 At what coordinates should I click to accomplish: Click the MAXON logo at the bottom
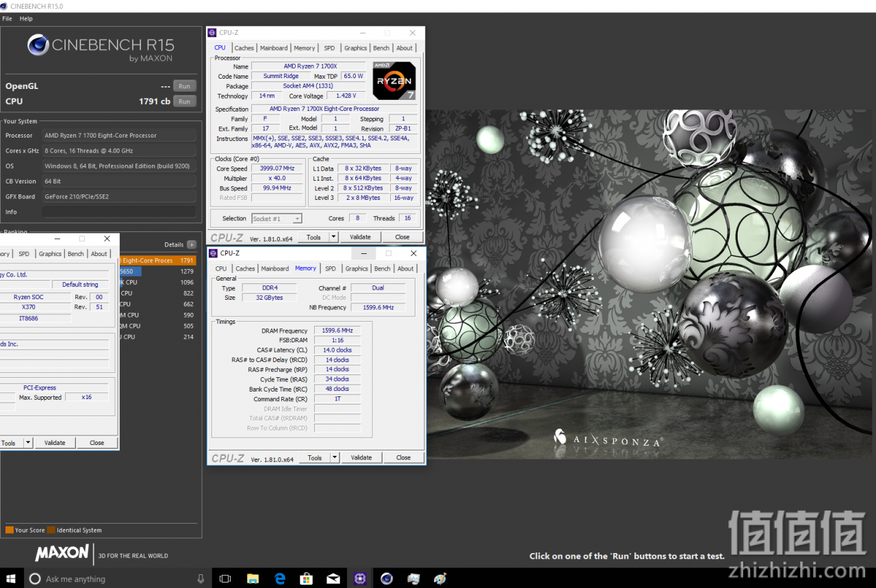(x=62, y=552)
